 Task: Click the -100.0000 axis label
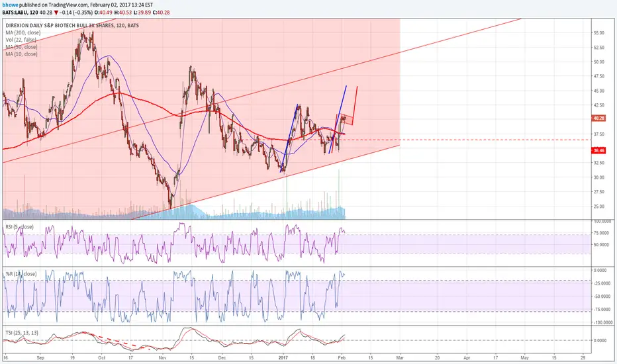[x=602, y=322]
